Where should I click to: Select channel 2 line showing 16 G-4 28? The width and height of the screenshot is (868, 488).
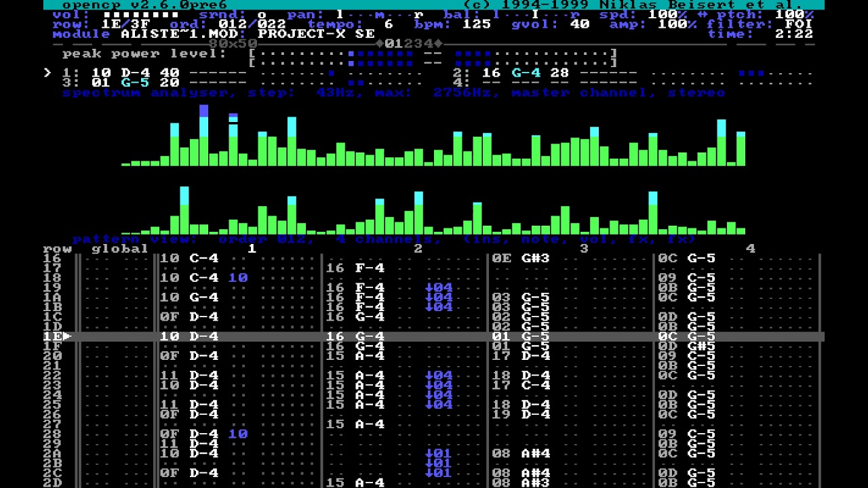(633, 73)
